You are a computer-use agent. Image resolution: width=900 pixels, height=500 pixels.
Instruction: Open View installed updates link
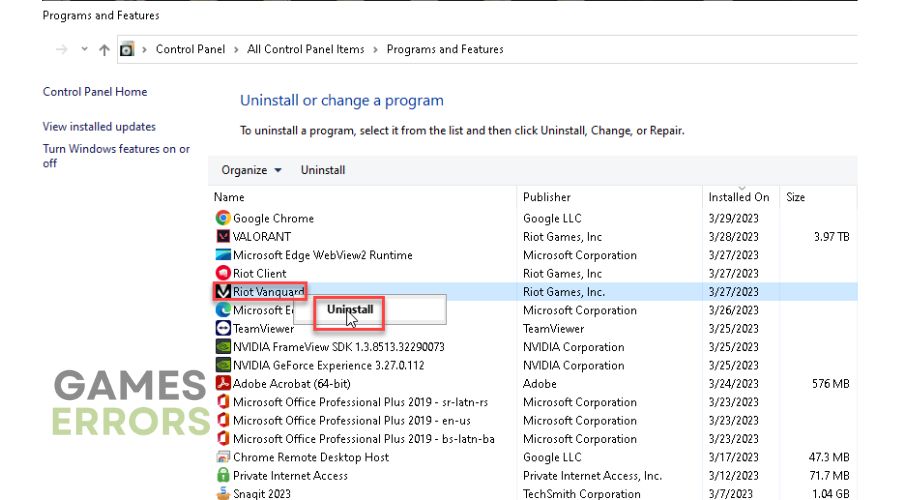click(99, 126)
